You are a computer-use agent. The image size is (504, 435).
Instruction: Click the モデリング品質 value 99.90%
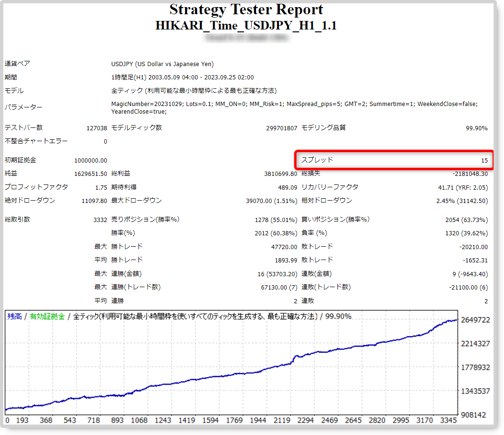[x=477, y=128]
